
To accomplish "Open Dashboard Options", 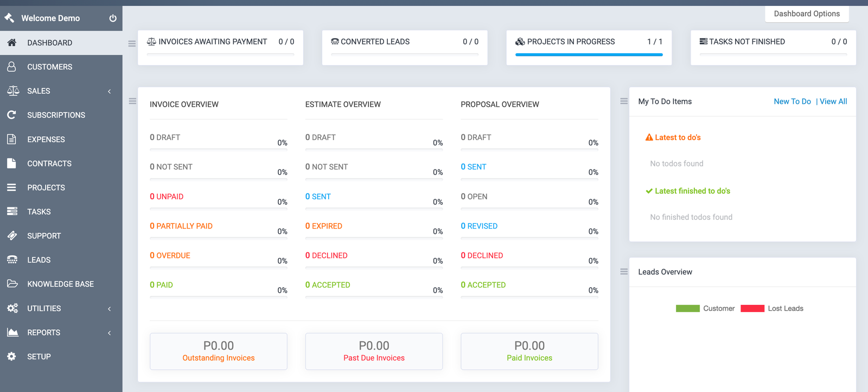I will pos(807,14).
